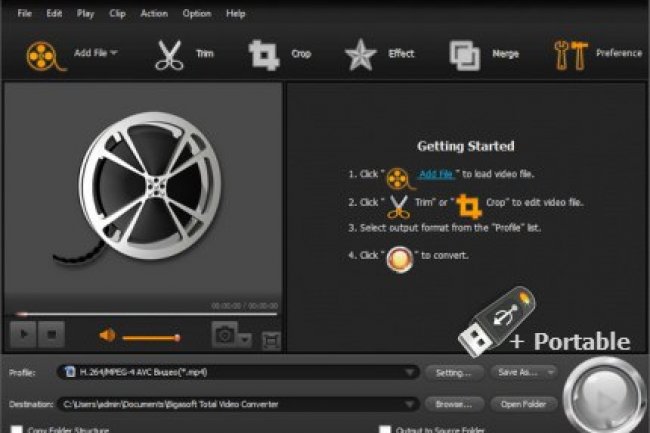Viewport: 650px width, 433px height.
Task: Click the Browse button
Action: pos(453,404)
